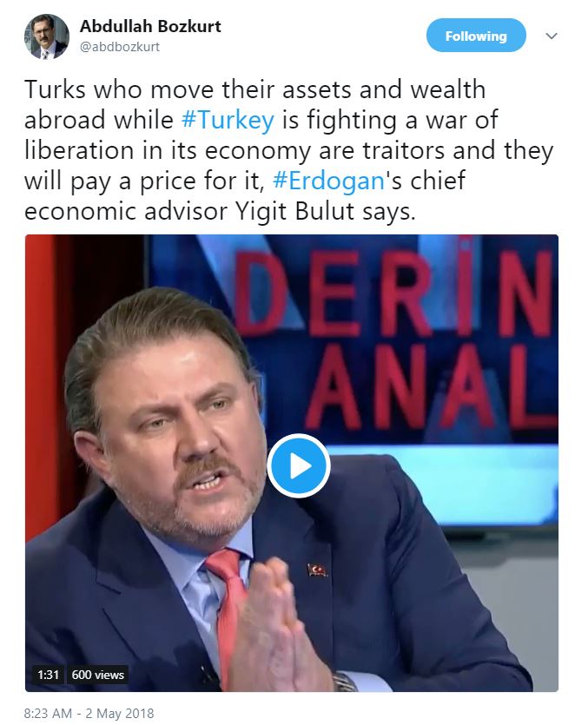Open Abdullah Bozkurt profile picture
Image resolution: width=588 pixels, height=725 pixels.
pyautogui.click(x=46, y=36)
